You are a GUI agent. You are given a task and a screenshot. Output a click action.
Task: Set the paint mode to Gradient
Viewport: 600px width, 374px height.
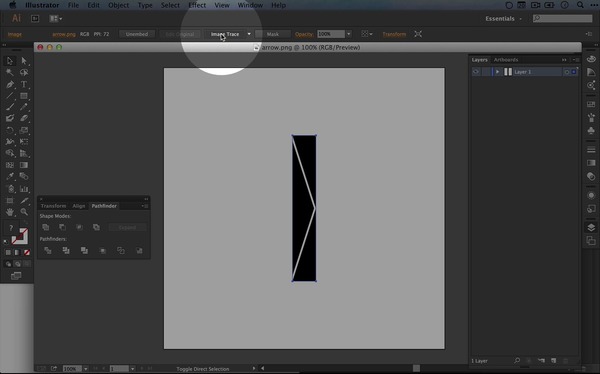tap(17, 253)
